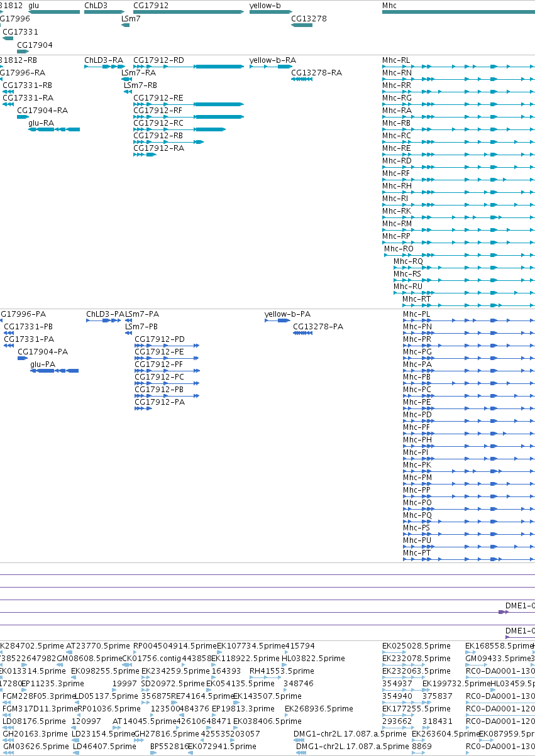
Task: Click transcript glu-RA label
Action: [x=41, y=123]
